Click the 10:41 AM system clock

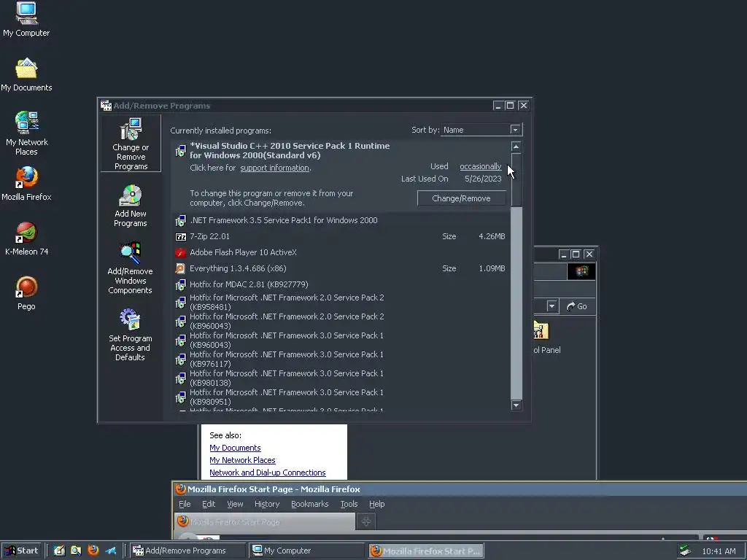[x=719, y=551]
